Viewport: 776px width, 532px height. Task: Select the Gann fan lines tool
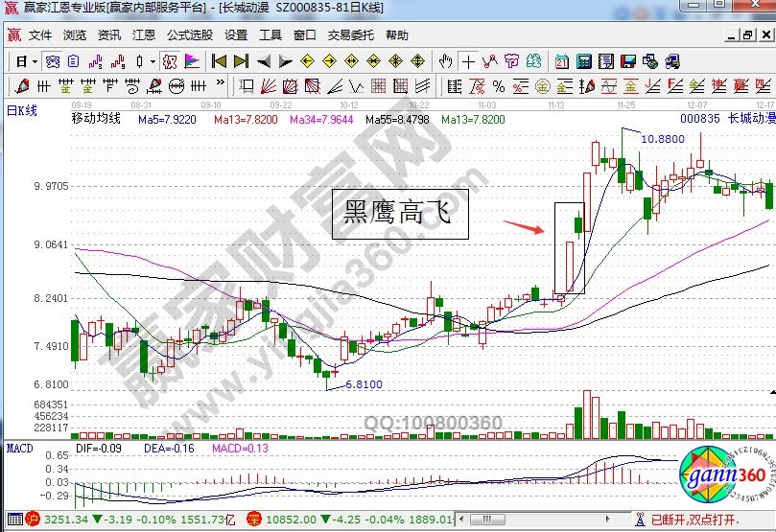coord(270,86)
